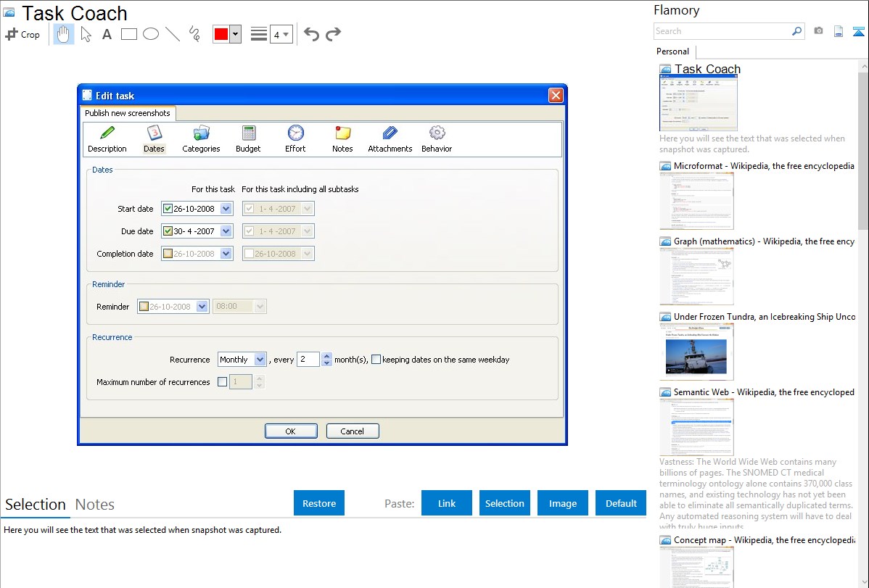Uncheck the Due date checkbox
The height and width of the screenshot is (588, 869).
tap(168, 231)
